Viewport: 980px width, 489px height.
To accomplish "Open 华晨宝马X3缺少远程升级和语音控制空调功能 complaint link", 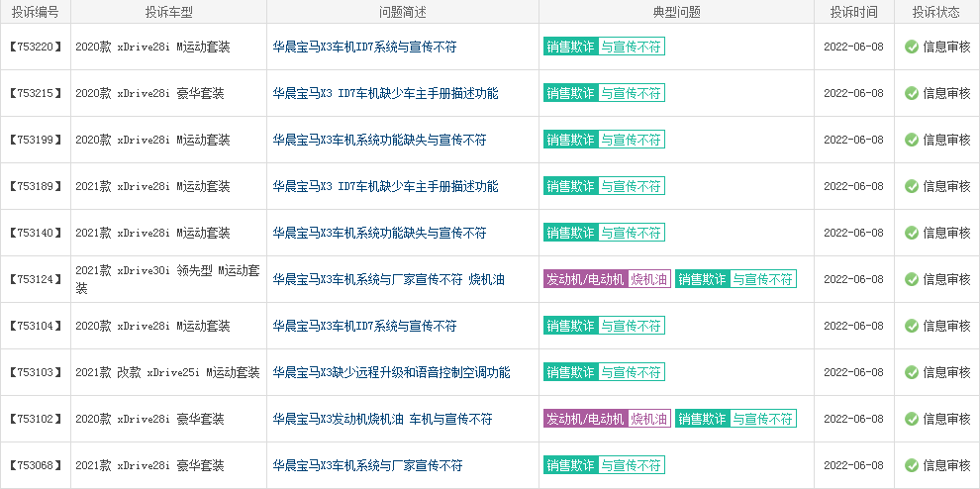I will point(391,373).
